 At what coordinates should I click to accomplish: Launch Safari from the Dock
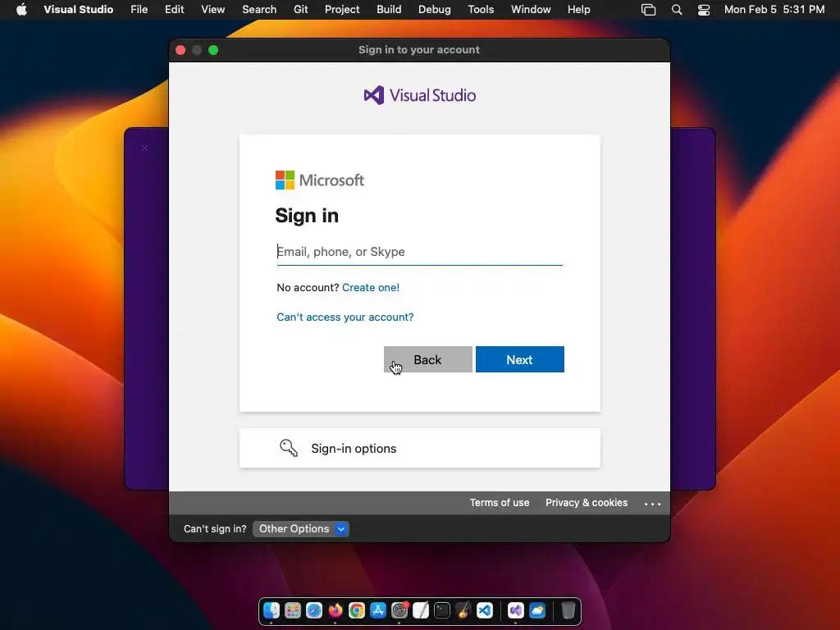click(314, 610)
